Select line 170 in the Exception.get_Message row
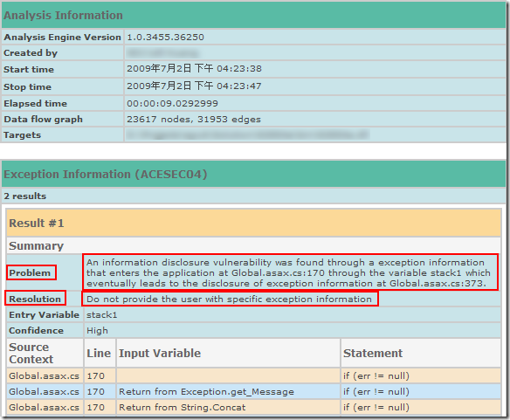 pyautogui.click(x=96, y=391)
